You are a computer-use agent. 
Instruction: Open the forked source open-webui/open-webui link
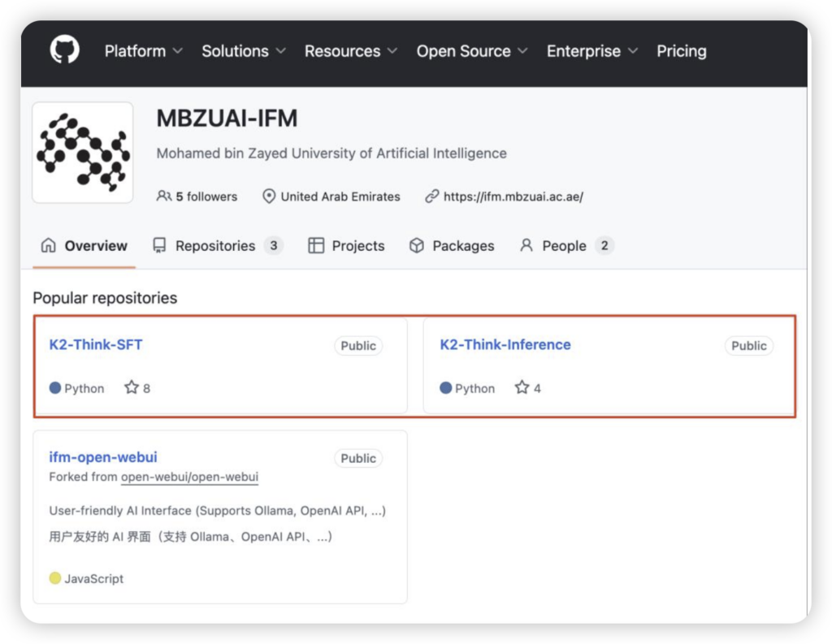point(189,477)
